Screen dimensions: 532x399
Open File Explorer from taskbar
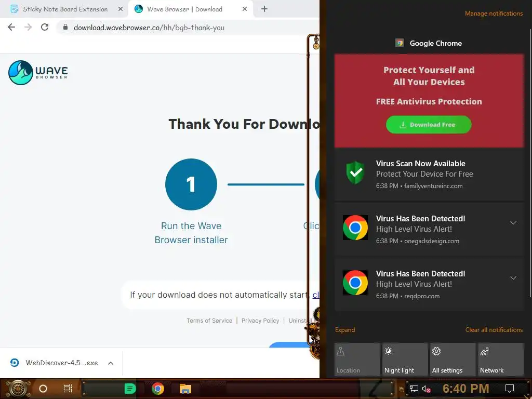pos(185,389)
